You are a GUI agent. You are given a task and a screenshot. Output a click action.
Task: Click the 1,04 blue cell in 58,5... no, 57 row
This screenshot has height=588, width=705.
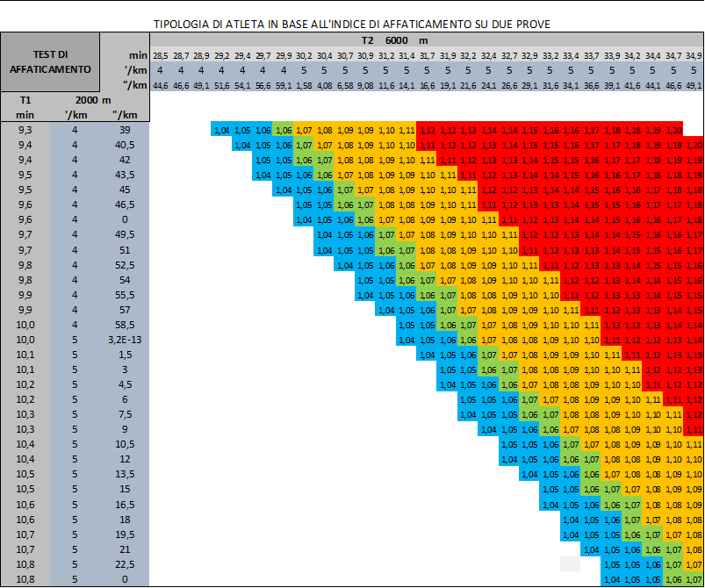click(386, 310)
